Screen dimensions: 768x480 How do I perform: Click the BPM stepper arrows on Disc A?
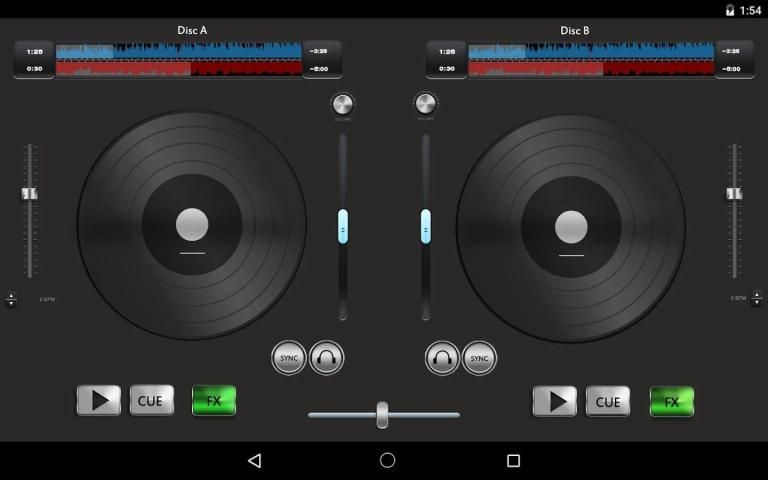coord(11,299)
